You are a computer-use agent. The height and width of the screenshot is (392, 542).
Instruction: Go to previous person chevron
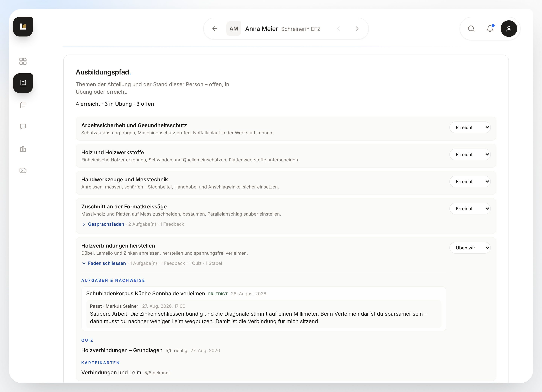coord(338,29)
